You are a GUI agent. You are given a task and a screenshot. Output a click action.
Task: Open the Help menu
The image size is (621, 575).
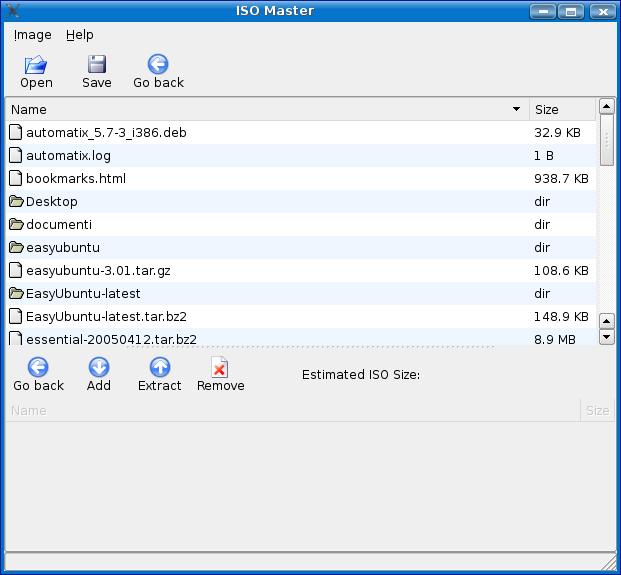pos(80,35)
